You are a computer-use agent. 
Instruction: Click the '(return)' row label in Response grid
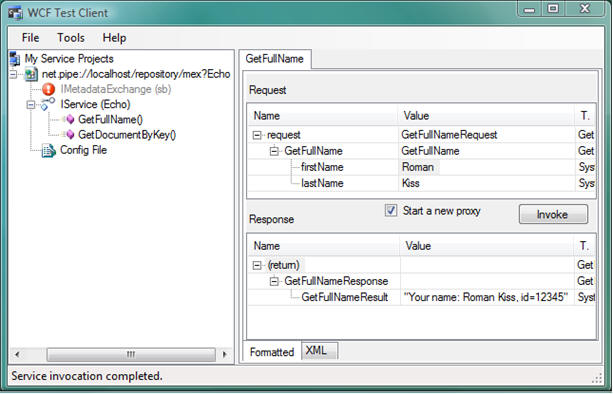coord(283,265)
